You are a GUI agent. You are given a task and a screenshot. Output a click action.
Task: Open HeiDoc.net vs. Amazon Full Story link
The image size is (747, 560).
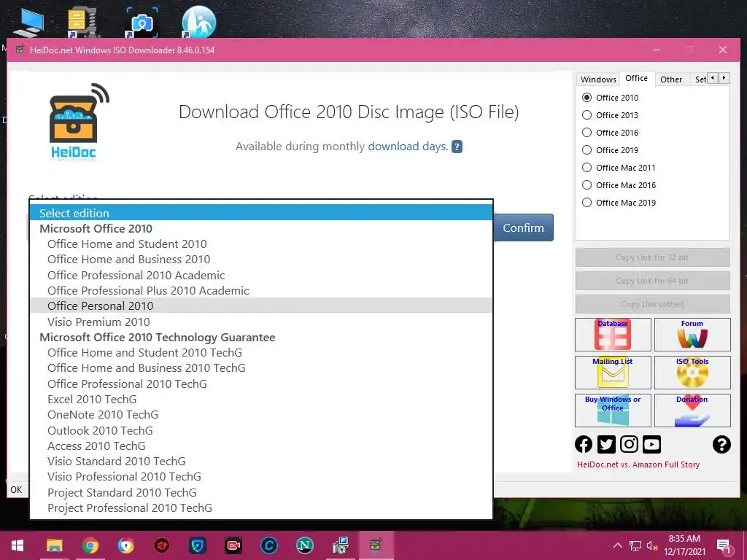click(x=638, y=464)
